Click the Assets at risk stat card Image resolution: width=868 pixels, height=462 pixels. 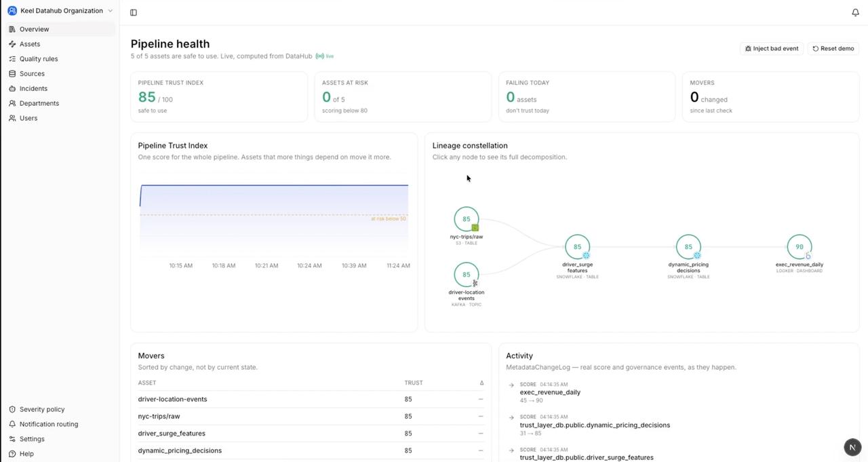tap(403, 96)
